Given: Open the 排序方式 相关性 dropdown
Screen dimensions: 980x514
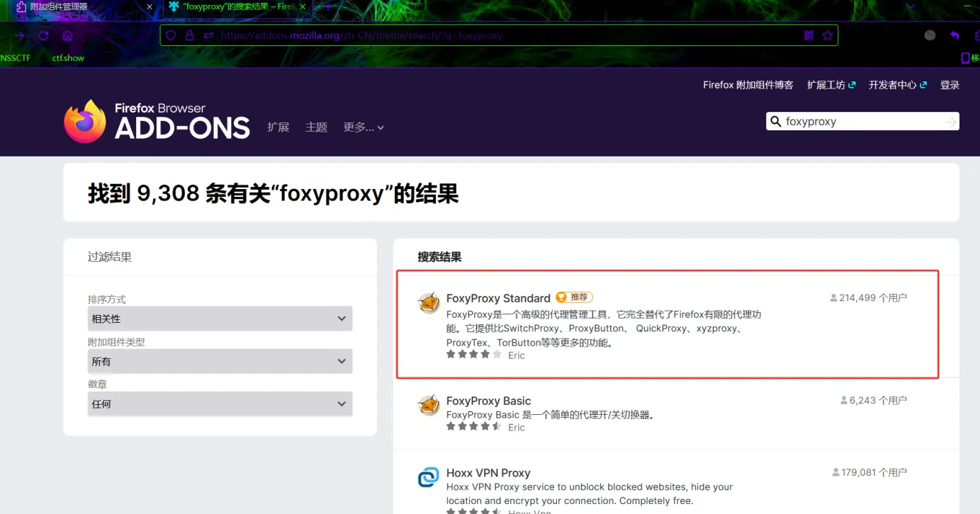Looking at the screenshot, I should pyautogui.click(x=220, y=319).
